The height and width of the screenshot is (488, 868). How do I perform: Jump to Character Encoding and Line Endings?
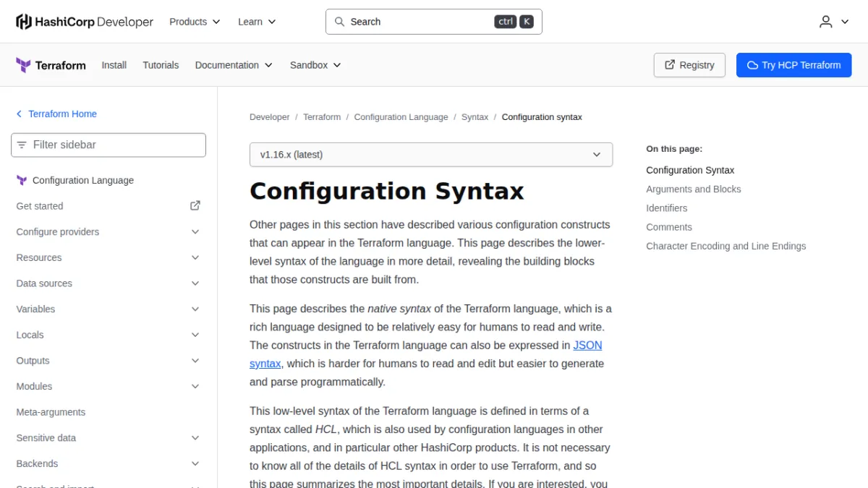tap(726, 246)
